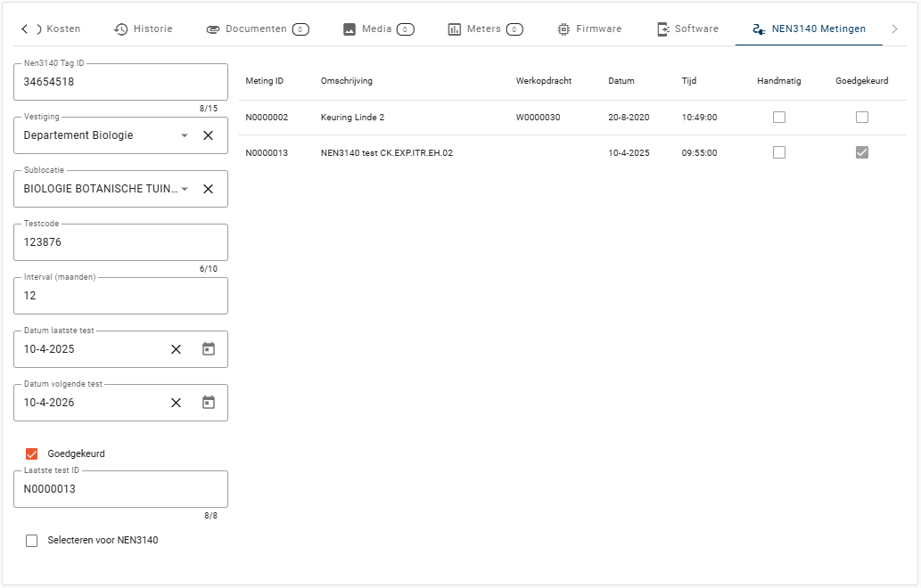The width and height of the screenshot is (921, 588).
Task: Clear the Vestiging field with X icon
Action: tap(208, 135)
